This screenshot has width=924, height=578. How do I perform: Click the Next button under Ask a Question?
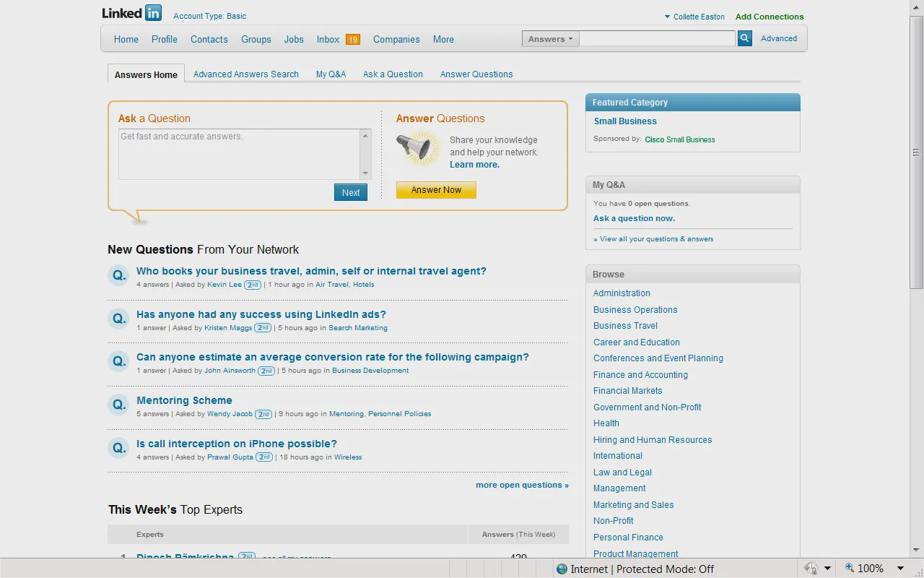click(x=350, y=192)
